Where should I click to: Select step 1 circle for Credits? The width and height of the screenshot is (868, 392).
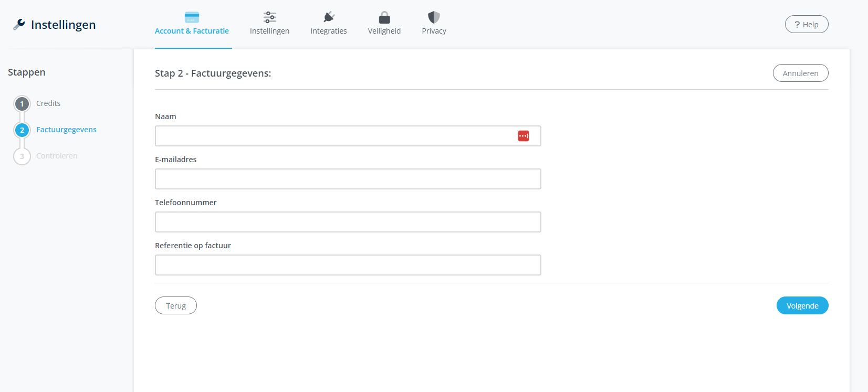pyautogui.click(x=22, y=104)
